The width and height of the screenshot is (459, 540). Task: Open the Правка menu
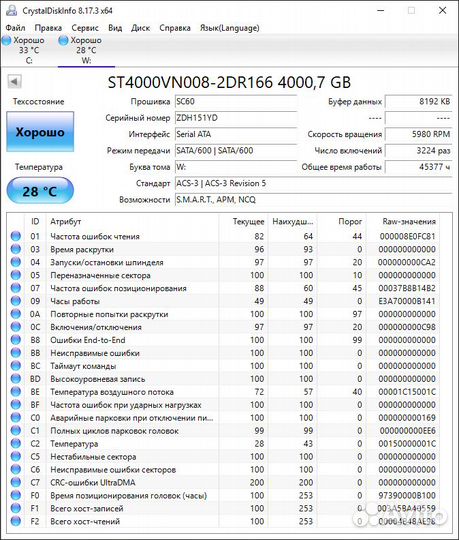tap(48, 28)
